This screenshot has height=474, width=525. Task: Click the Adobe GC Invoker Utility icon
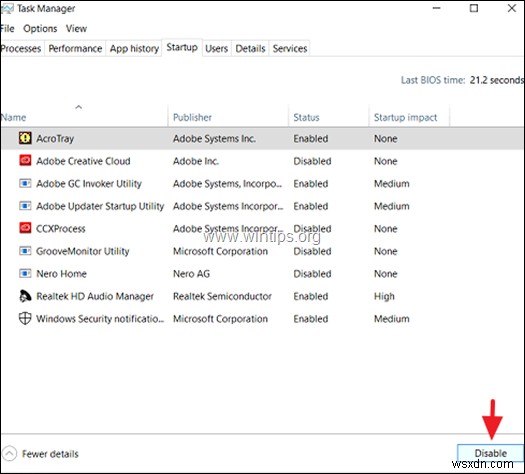click(25, 183)
